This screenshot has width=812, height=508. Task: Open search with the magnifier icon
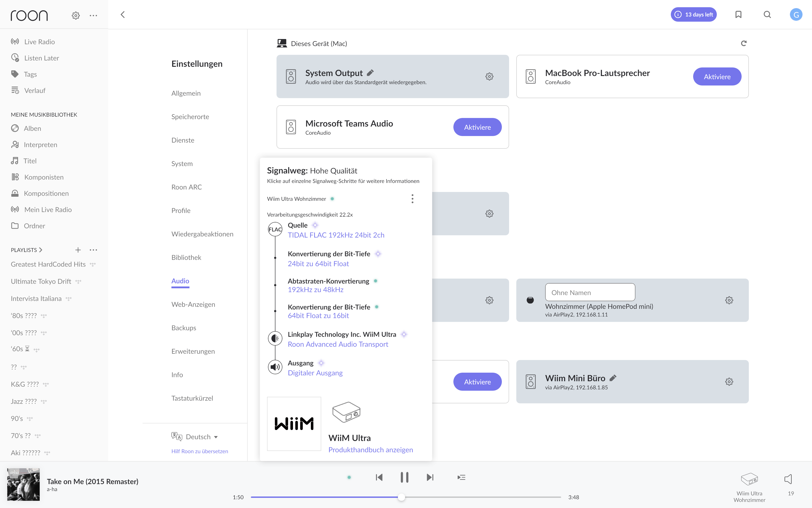[x=767, y=14]
